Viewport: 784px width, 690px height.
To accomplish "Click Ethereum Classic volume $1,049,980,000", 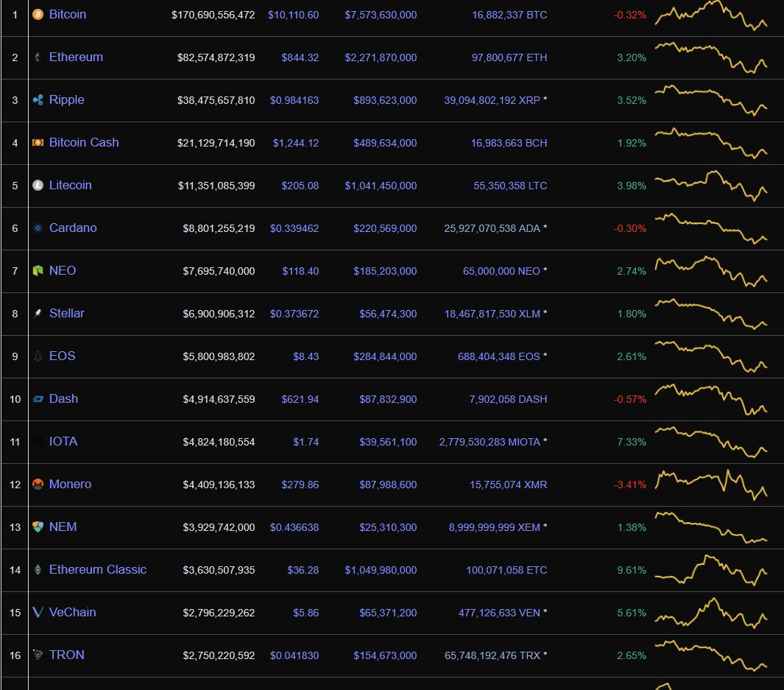I will point(381,570).
